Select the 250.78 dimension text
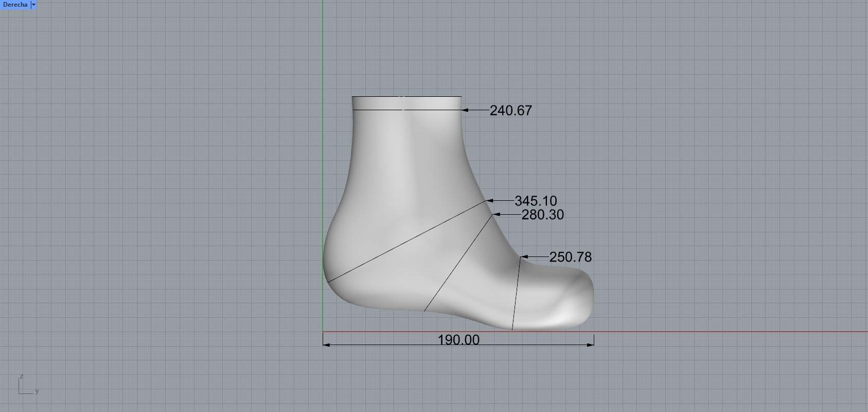 pos(571,257)
